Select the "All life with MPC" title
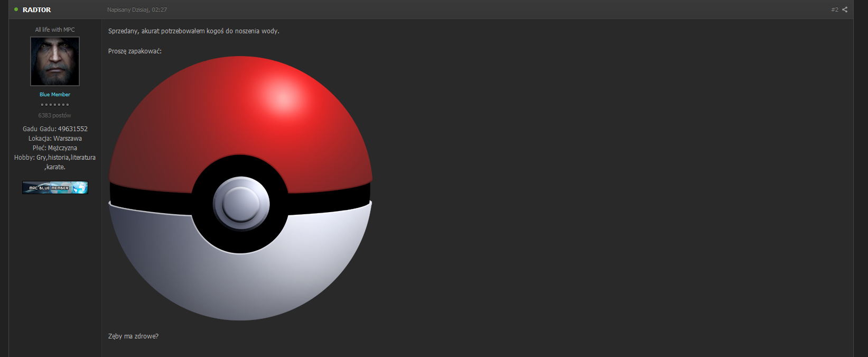 pos(55,30)
